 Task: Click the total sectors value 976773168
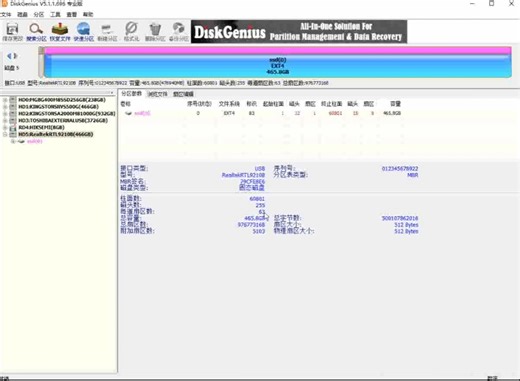(x=251, y=225)
